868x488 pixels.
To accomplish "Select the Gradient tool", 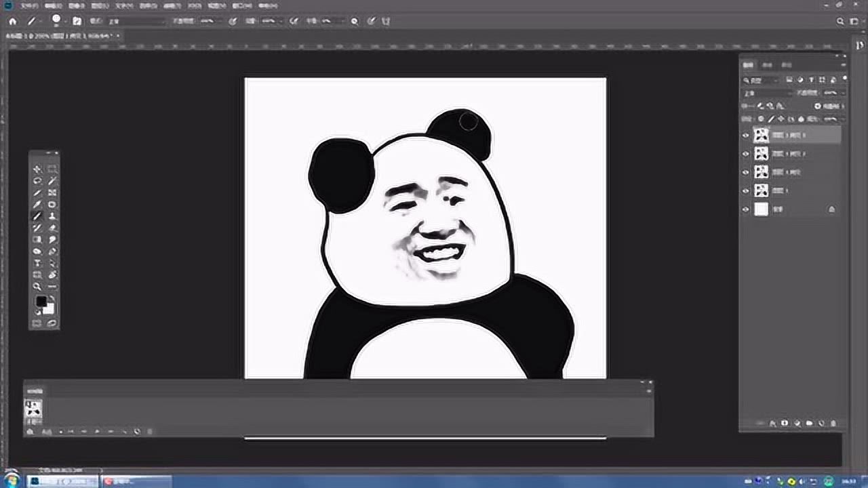I will [37, 239].
